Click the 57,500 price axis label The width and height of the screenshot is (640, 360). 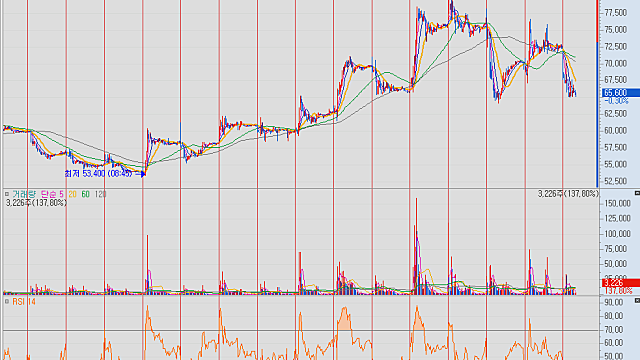pos(616,147)
